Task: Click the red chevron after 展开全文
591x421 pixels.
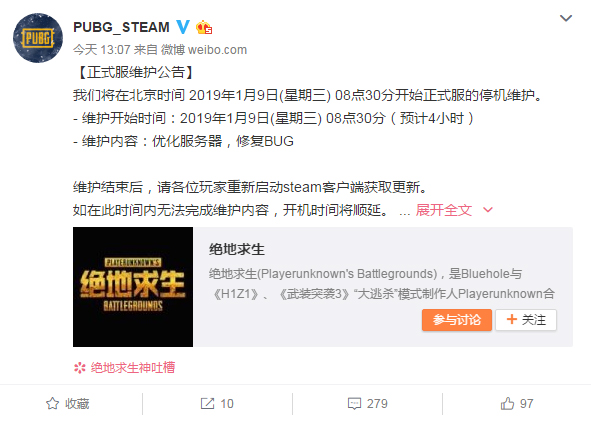Action: point(488,210)
